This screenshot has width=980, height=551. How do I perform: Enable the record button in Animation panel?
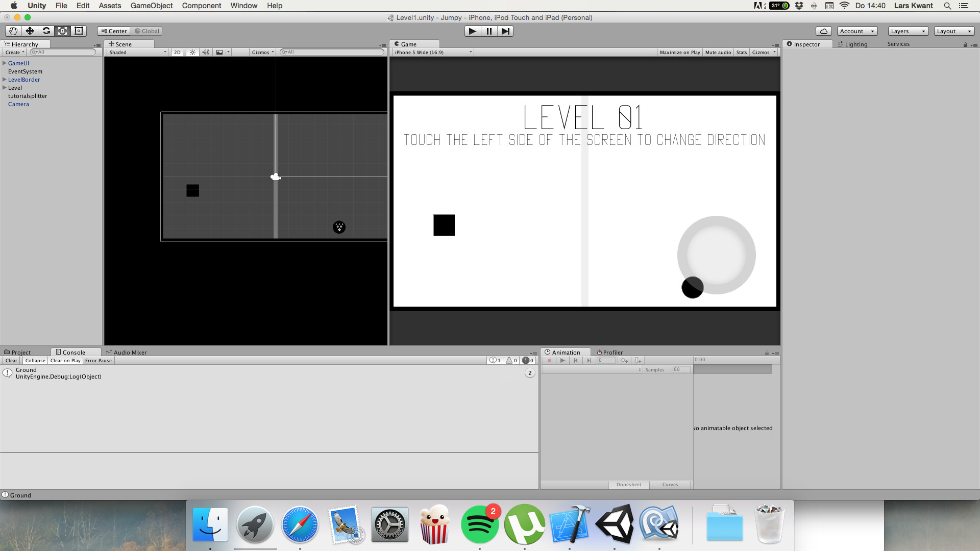click(549, 360)
